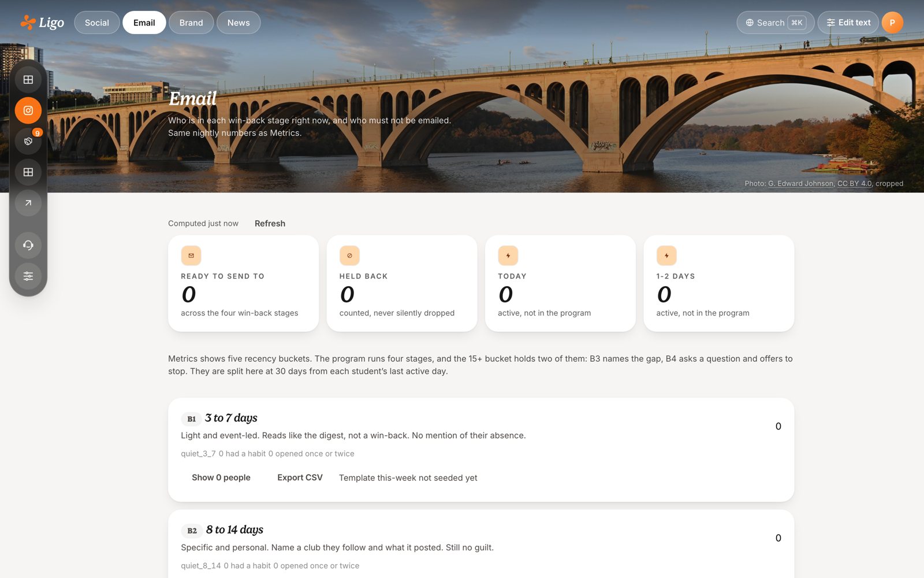This screenshot has width=924, height=578.
Task: Select the orange Instagram icon in sidebar
Action: click(x=28, y=110)
